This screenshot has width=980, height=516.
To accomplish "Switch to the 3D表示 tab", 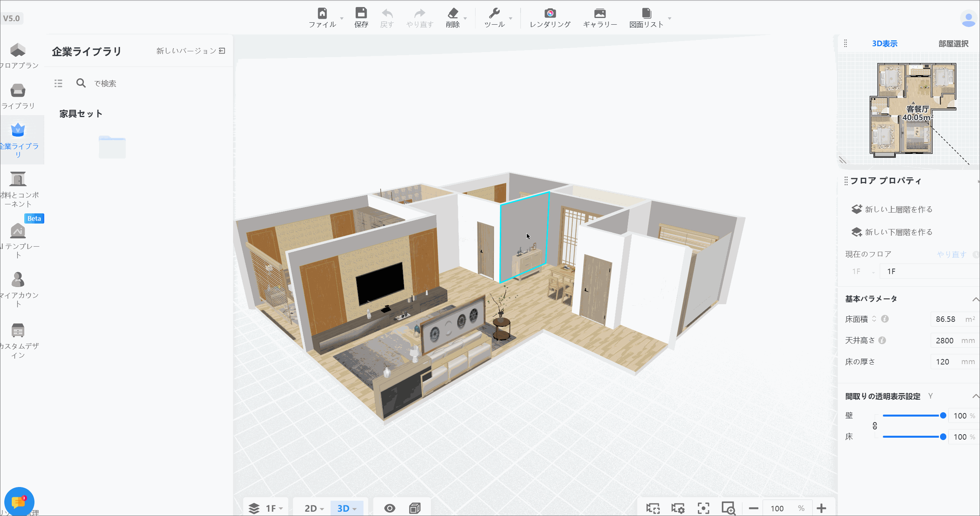I will [x=884, y=43].
